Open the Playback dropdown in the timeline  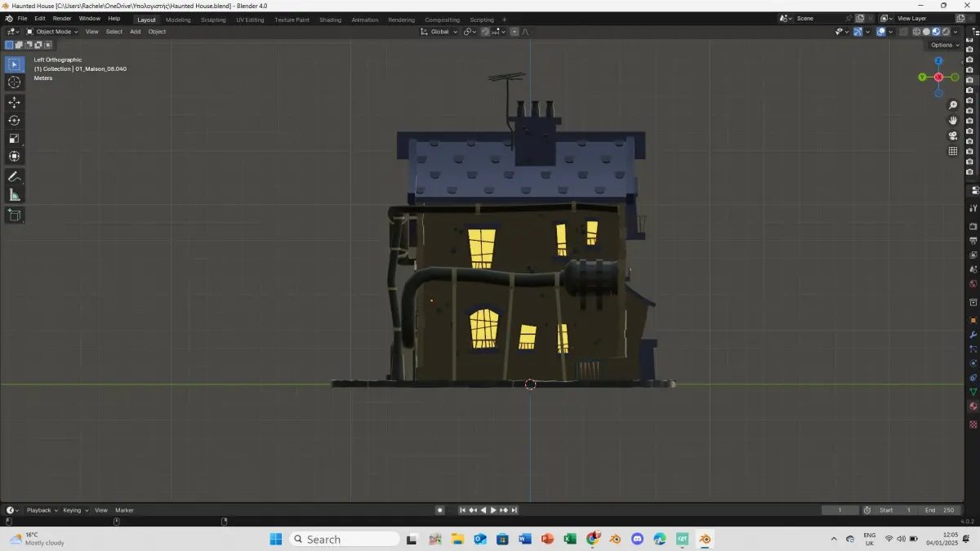pos(42,510)
